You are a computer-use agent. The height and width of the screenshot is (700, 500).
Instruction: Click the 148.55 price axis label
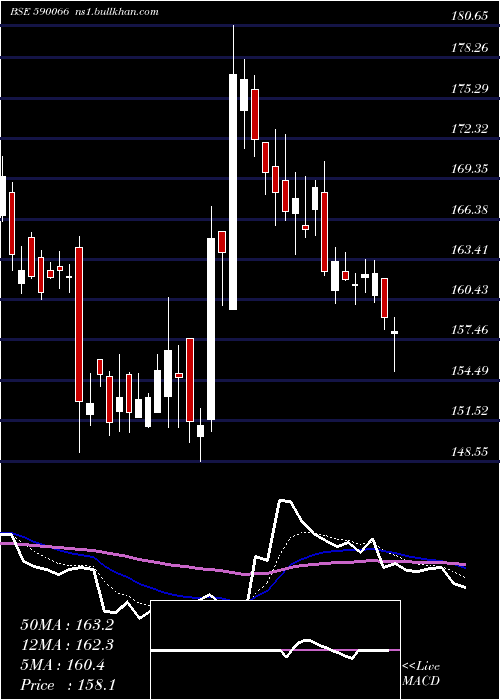click(x=469, y=451)
